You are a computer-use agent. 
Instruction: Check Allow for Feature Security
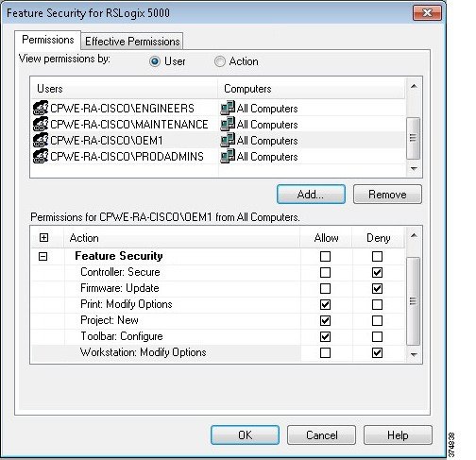[325, 256]
